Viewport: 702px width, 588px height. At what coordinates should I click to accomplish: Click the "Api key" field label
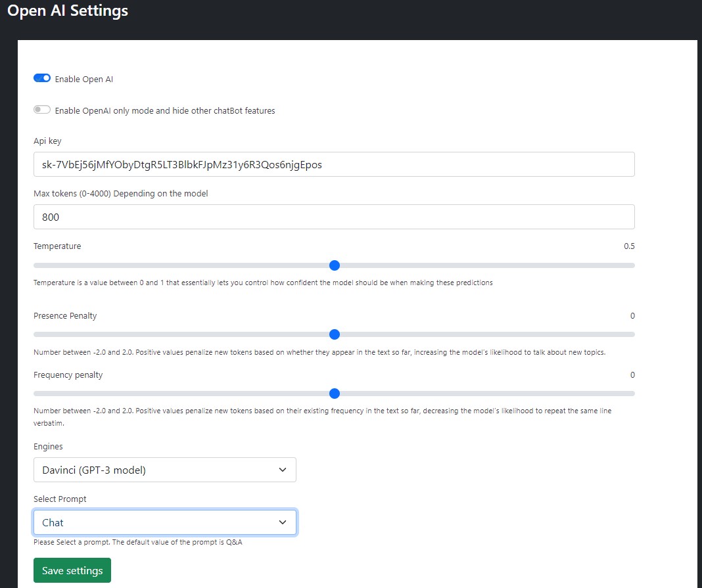pyautogui.click(x=47, y=141)
